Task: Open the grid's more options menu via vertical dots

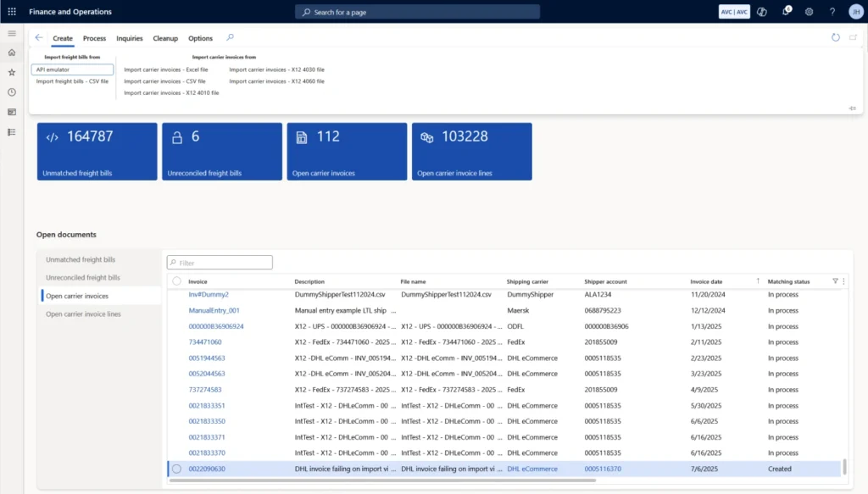Action: pos(843,281)
